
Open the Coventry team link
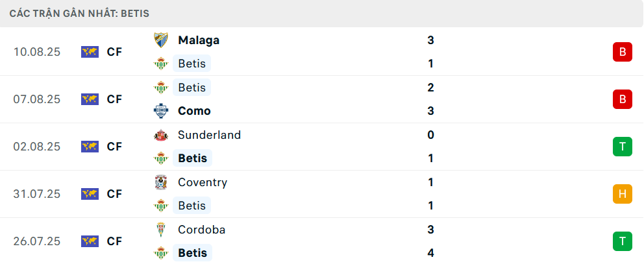[203, 182]
